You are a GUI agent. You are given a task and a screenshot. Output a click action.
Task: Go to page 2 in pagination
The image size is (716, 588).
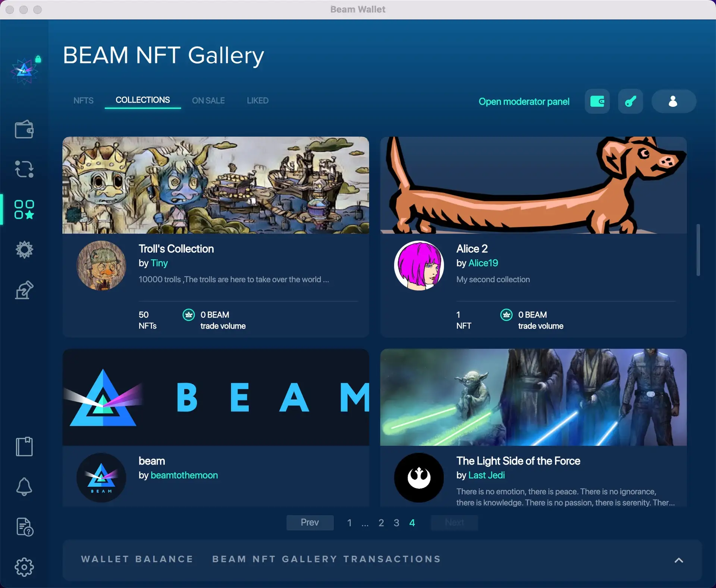381,523
